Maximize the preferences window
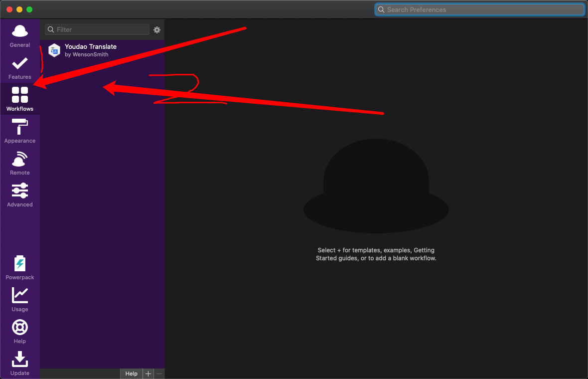This screenshot has height=379, width=588. 29,10
